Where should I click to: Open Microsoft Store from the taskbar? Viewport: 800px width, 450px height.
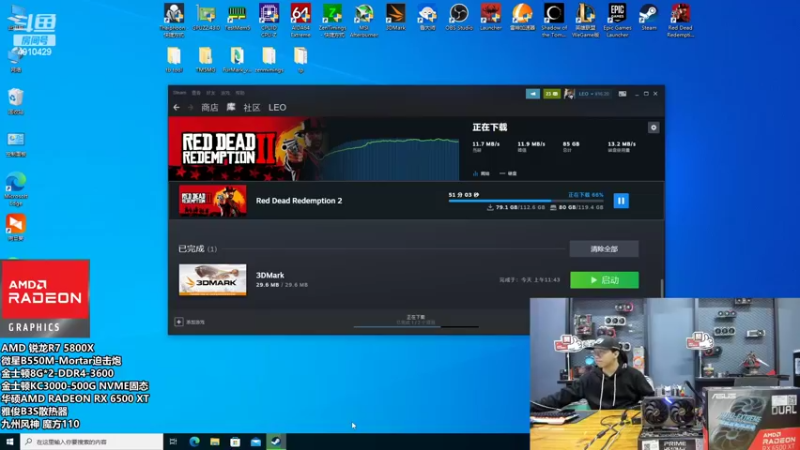(x=235, y=442)
